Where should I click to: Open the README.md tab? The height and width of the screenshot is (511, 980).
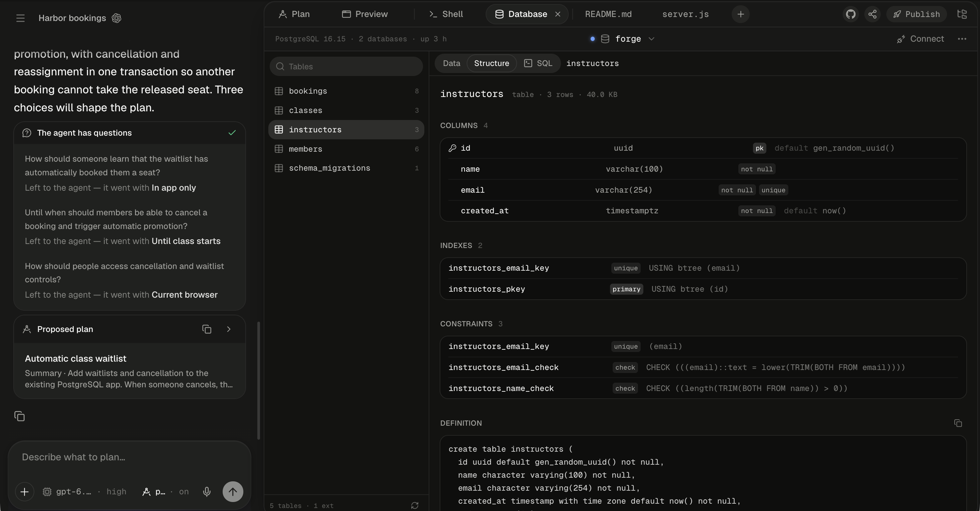coord(608,14)
